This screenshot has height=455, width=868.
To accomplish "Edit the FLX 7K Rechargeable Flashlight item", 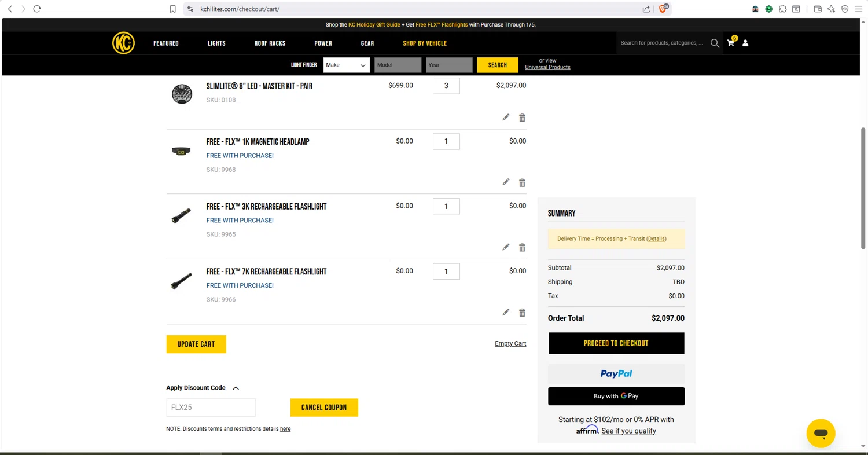I will [506, 313].
